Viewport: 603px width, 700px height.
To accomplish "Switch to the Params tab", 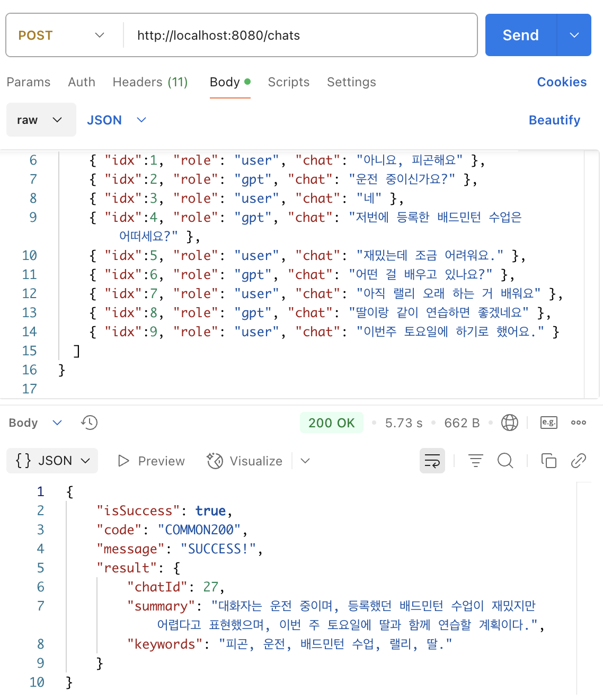I will point(29,82).
